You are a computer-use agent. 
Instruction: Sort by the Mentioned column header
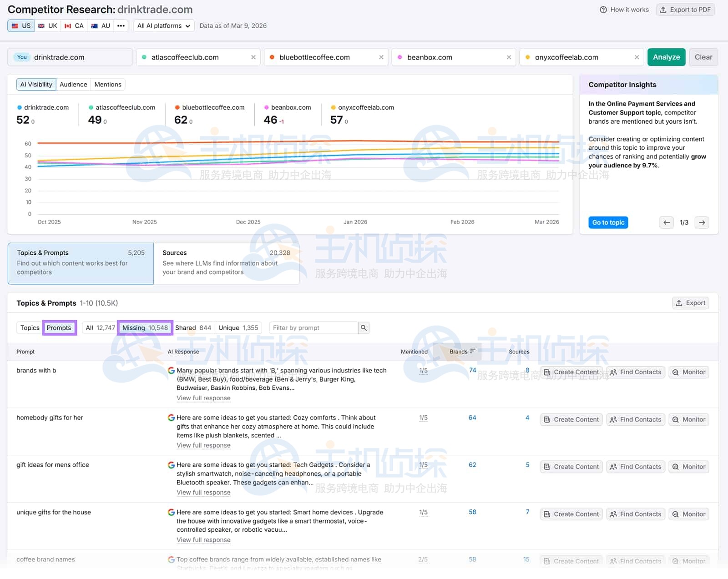point(414,352)
